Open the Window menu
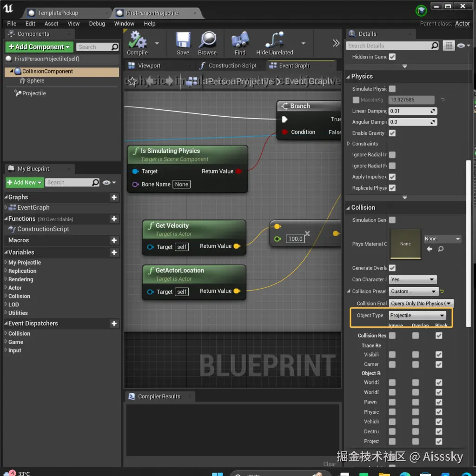The image size is (476, 476). point(124,23)
